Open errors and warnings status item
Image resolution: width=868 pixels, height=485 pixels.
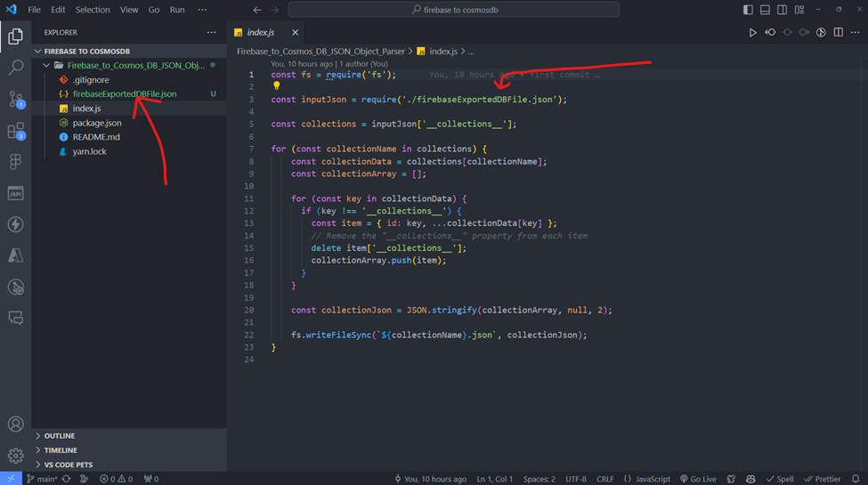(117, 479)
